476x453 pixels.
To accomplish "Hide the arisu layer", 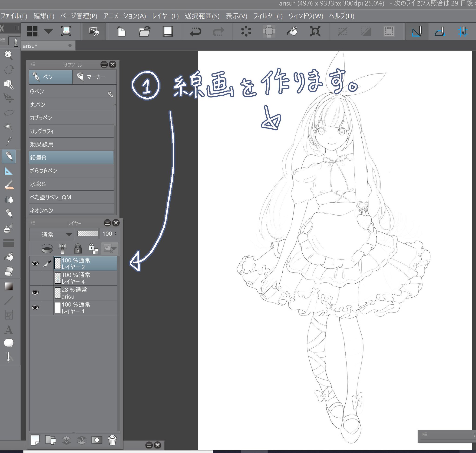I will 35,293.
